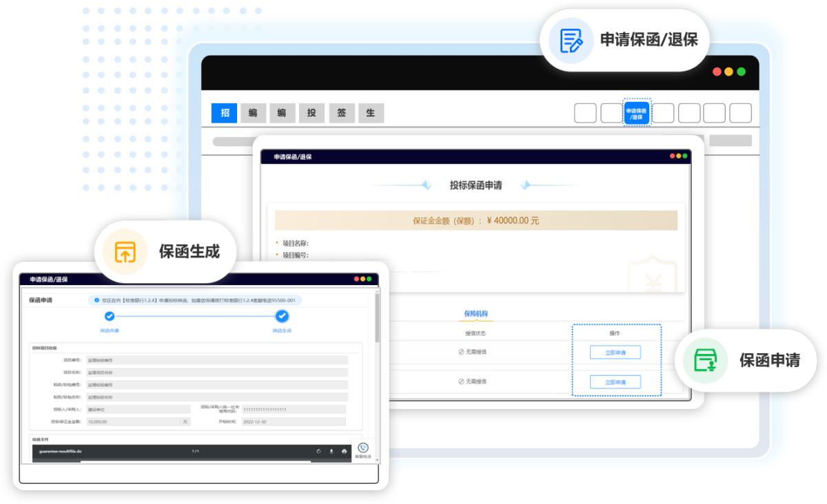Click the 保函申请 completed step checkmark

(x=108, y=315)
